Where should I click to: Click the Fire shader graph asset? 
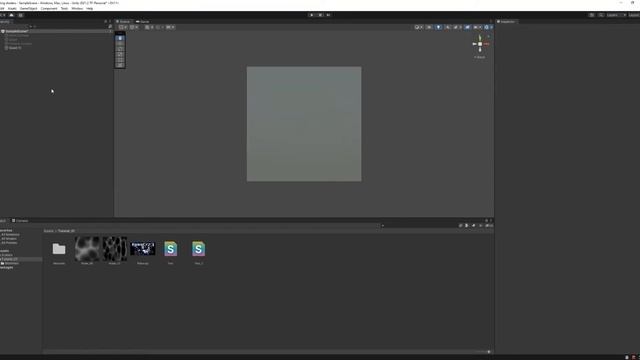[171, 249]
